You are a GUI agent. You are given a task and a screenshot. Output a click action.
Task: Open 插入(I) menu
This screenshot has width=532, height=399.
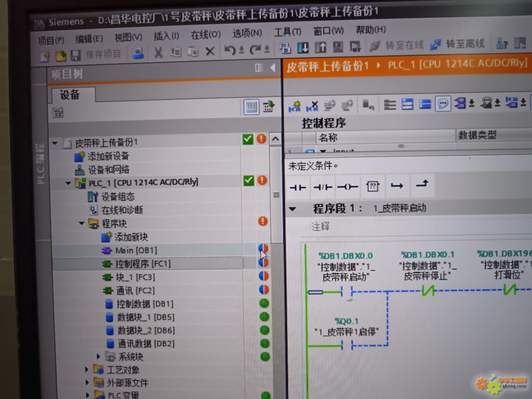tap(166, 36)
